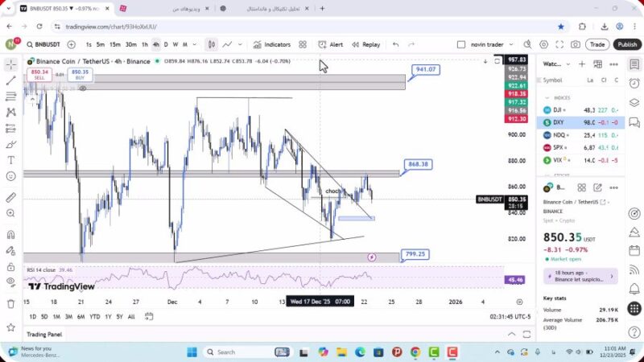The image size is (644, 362).
Task: Switch to the 15m timeframe
Action: tap(114, 44)
